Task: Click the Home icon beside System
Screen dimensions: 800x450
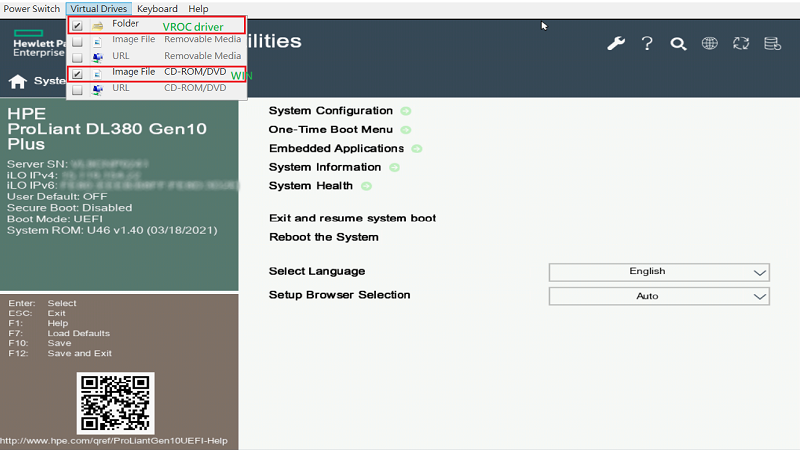Action: tap(17, 81)
